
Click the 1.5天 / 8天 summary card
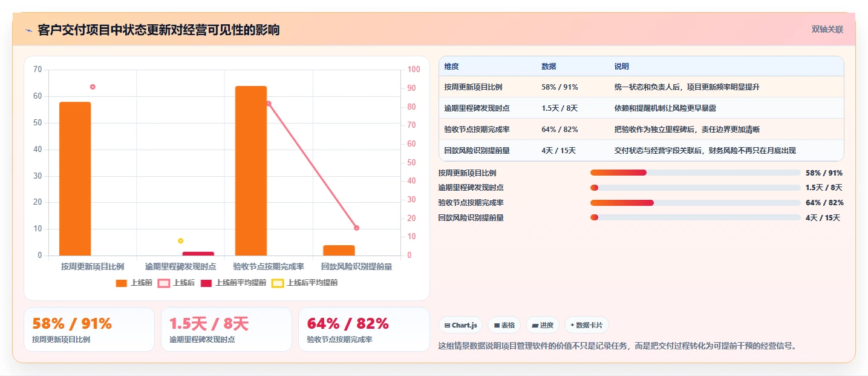tap(226, 329)
